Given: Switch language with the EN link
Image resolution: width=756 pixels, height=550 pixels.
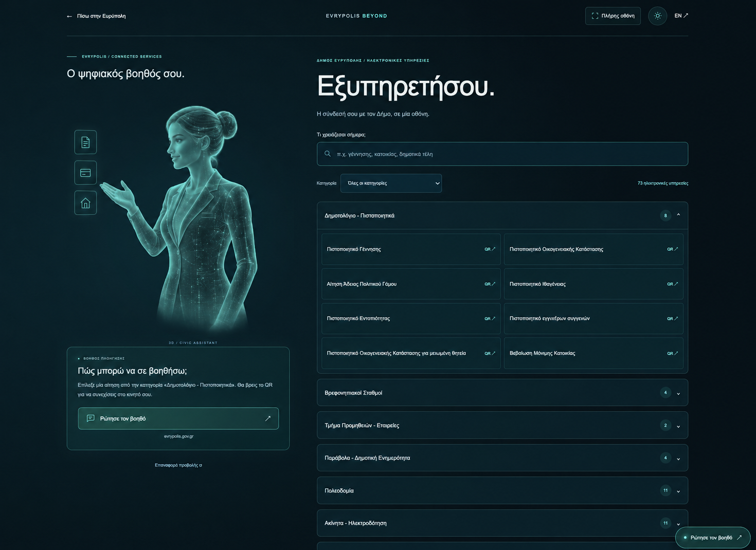Looking at the screenshot, I should [681, 16].
